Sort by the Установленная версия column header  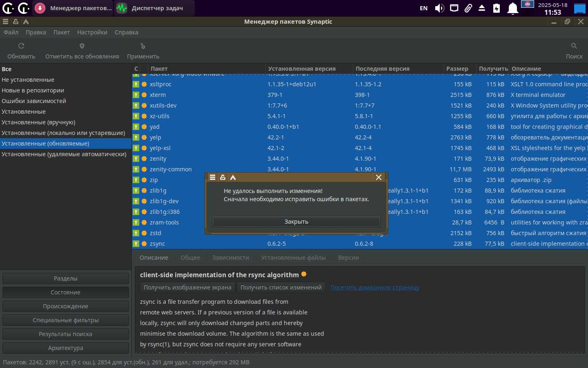pos(309,69)
